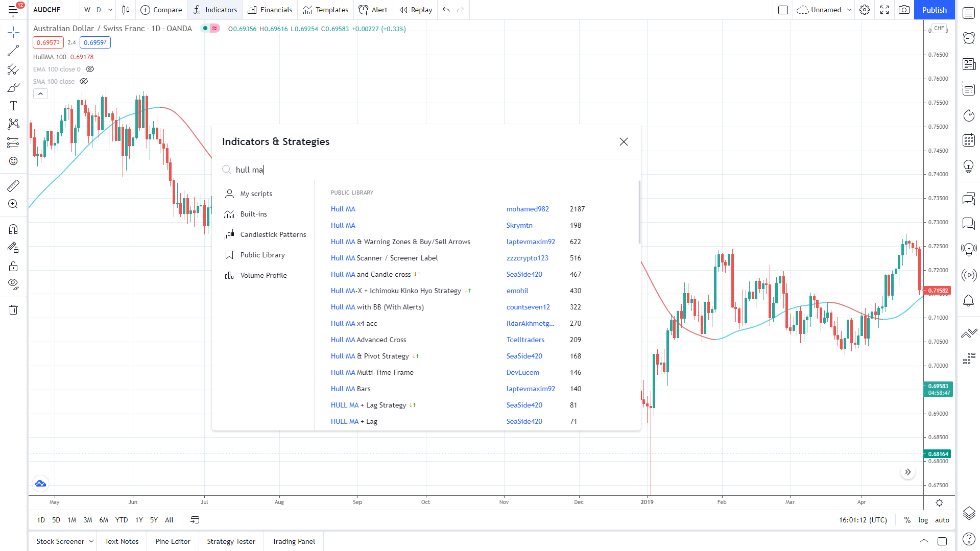Select the trend line drawing tool
Viewport: 980px width, 551px height.
tap(13, 51)
